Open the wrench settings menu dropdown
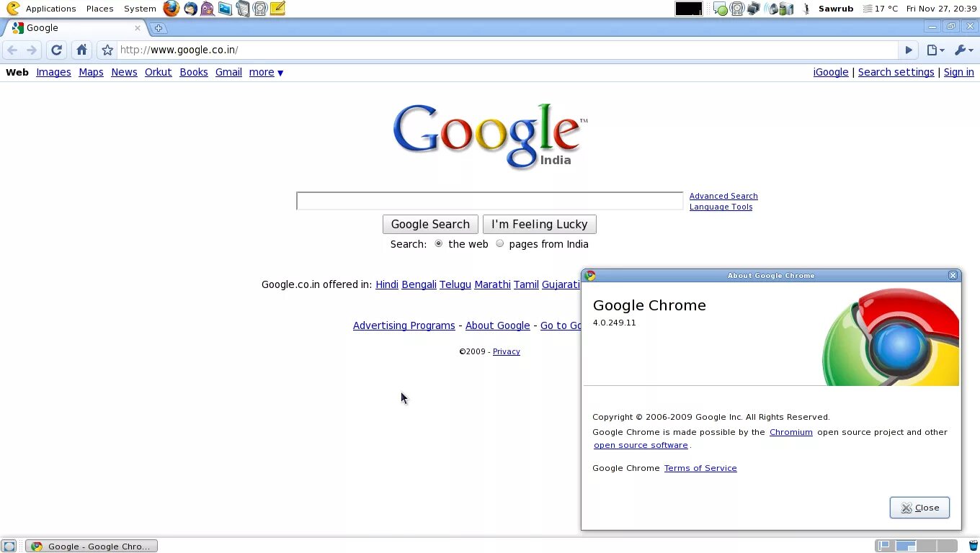 pos(963,50)
